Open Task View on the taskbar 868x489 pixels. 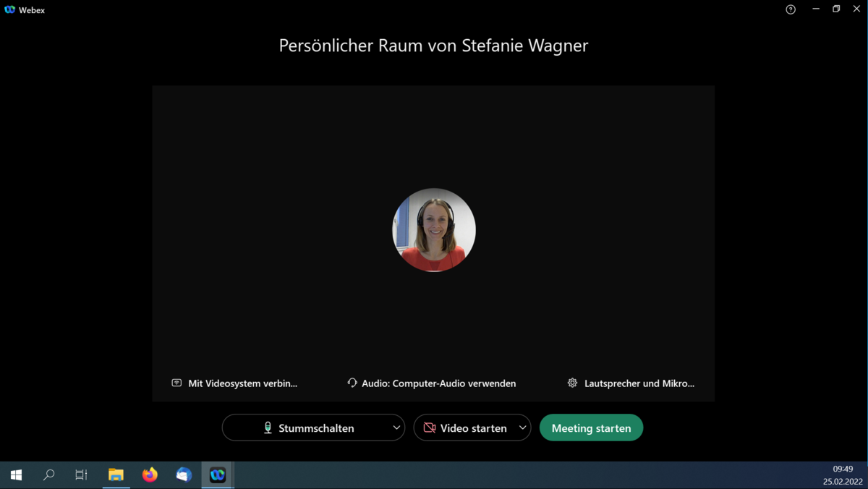point(81,475)
